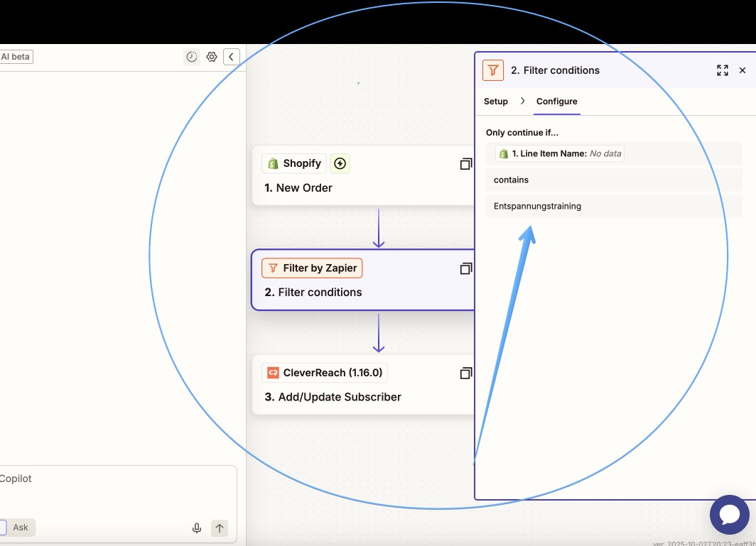This screenshot has width=756, height=546.
Task: Click the Shopify app badge in step 1
Action: (294, 163)
